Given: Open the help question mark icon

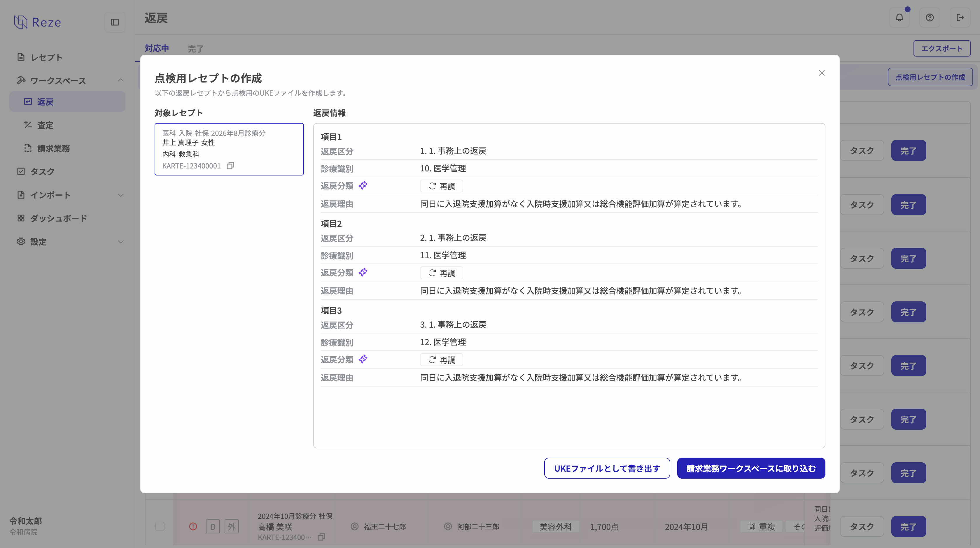Looking at the screenshot, I should point(930,17).
